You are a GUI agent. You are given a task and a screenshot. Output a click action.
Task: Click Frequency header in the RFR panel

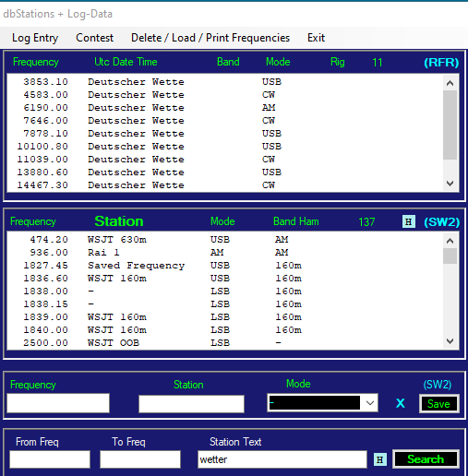click(36, 62)
